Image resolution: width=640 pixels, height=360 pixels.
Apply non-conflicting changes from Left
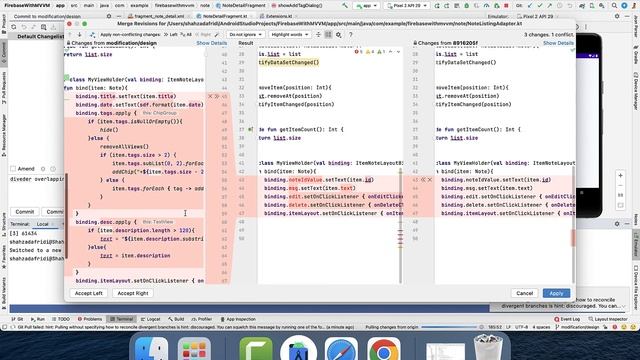tap(171, 35)
